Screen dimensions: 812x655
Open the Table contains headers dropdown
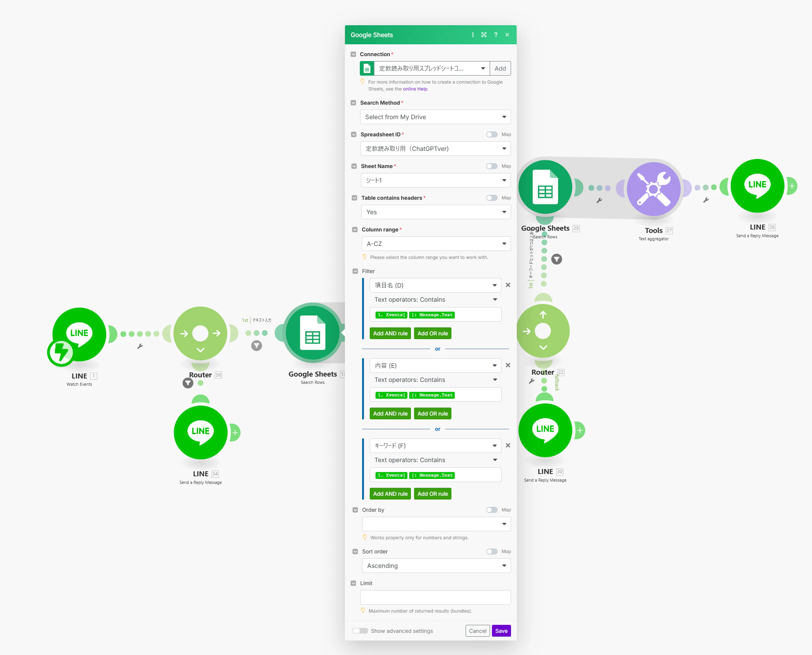[x=436, y=212]
